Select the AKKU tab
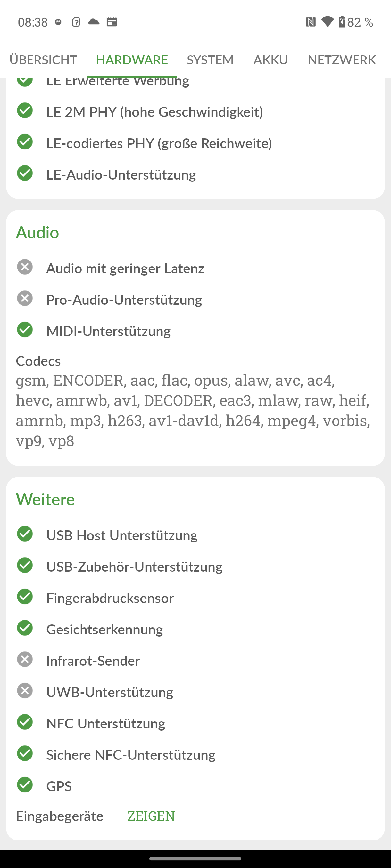Image resolution: width=391 pixels, height=868 pixels. tap(270, 60)
